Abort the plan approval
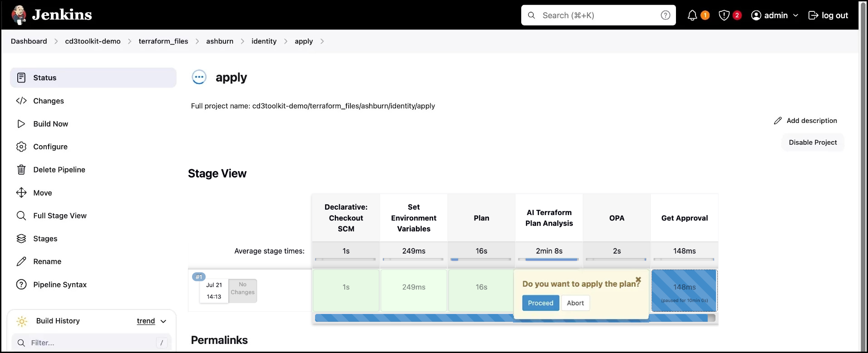Image resolution: width=868 pixels, height=353 pixels. pyautogui.click(x=575, y=303)
